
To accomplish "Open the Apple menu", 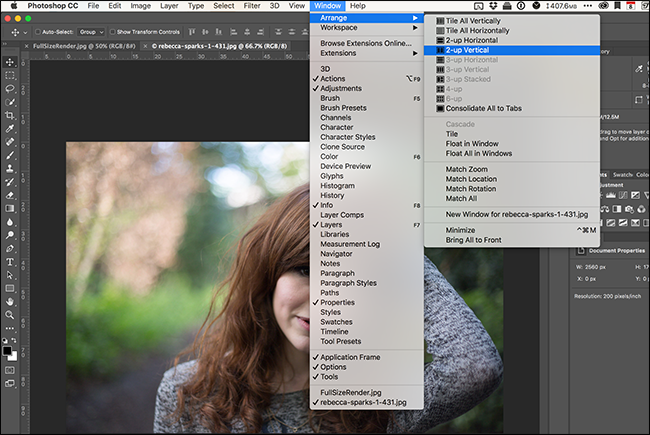I will coord(13,6).
